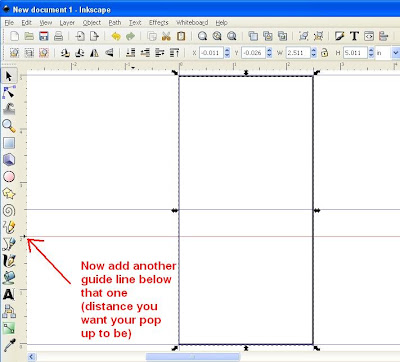Click the Import icon
This screenshot has width=400, height=362.
coord(80,36)
